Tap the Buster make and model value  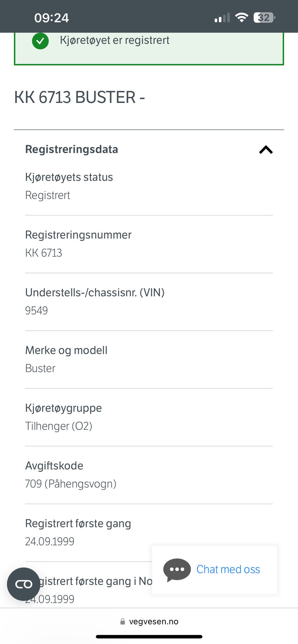(x=40, y=368)
